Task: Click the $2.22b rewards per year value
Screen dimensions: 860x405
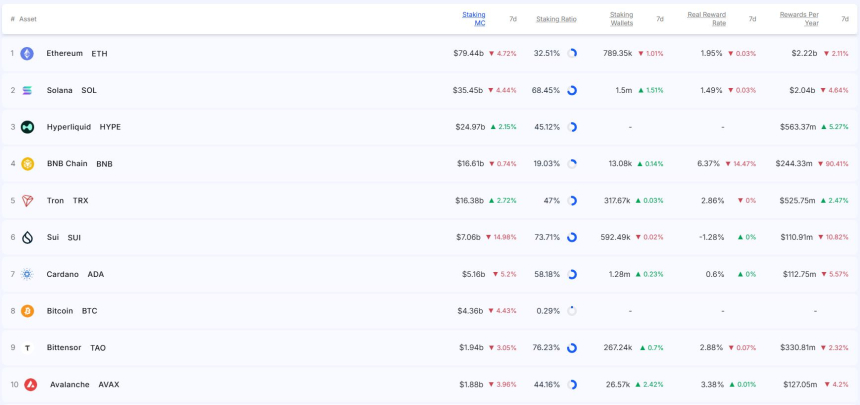Action: (804, 54)
